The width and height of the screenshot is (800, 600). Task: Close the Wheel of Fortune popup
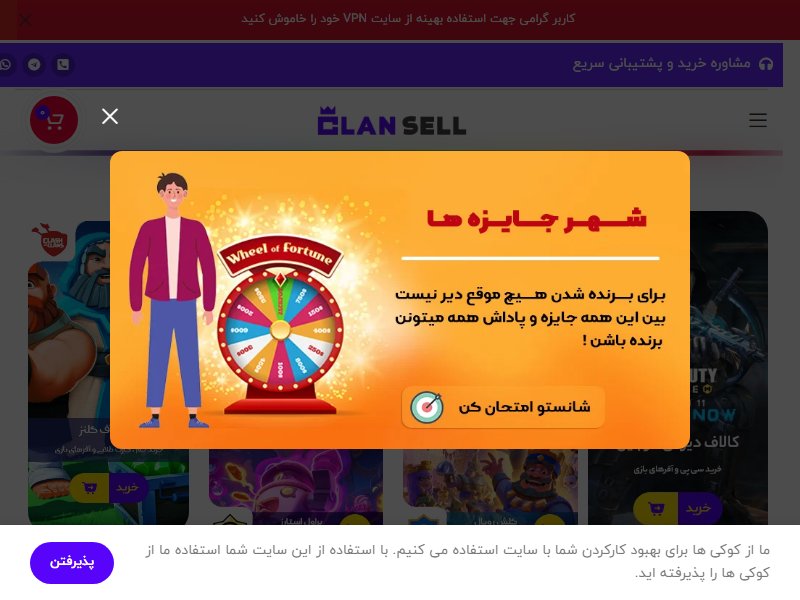coord(110,117)
